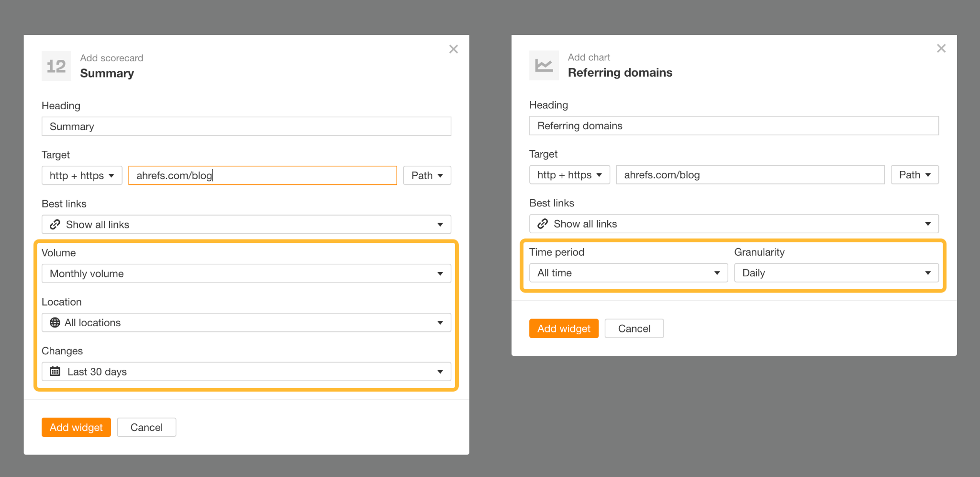This screenshot has width=980, height=477.
Task: Open protocol dropdown in scorecard dialog
Action: coord(82,176)
